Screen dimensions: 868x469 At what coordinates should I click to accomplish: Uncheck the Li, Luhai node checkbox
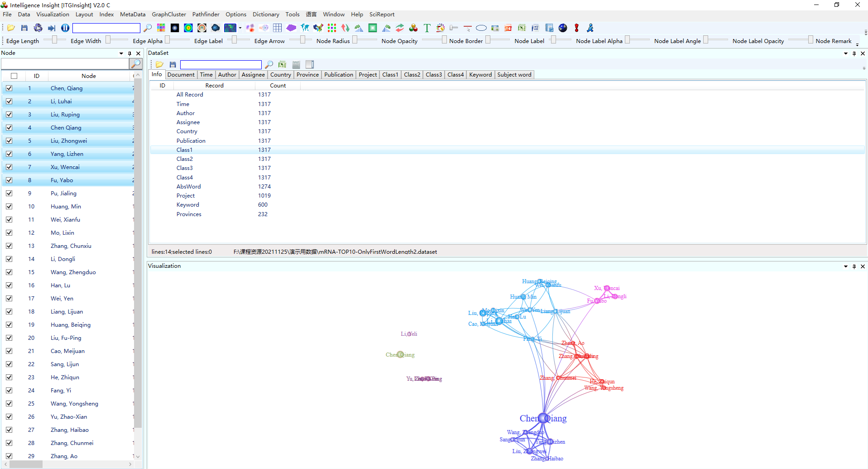point(9,102)
